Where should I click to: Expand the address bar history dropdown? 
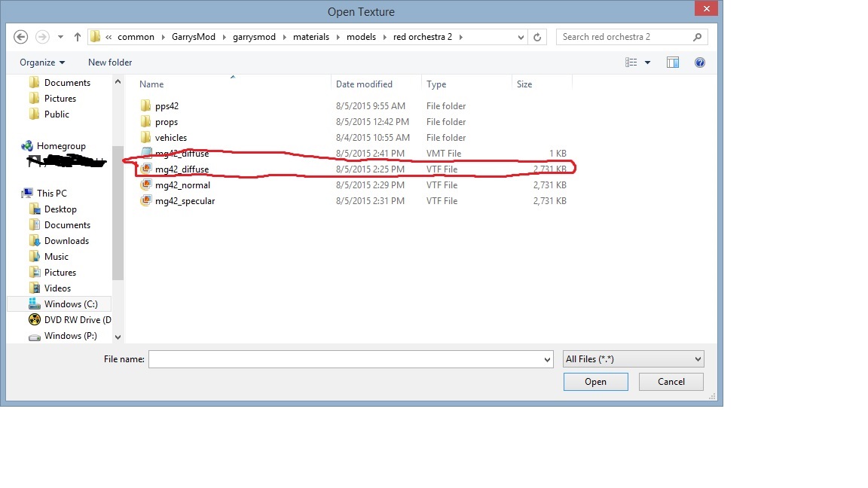tap(521, 37)
